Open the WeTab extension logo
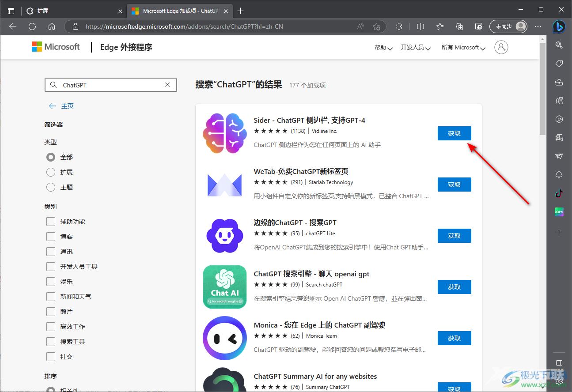572x392 pixels. coord(225,185)
